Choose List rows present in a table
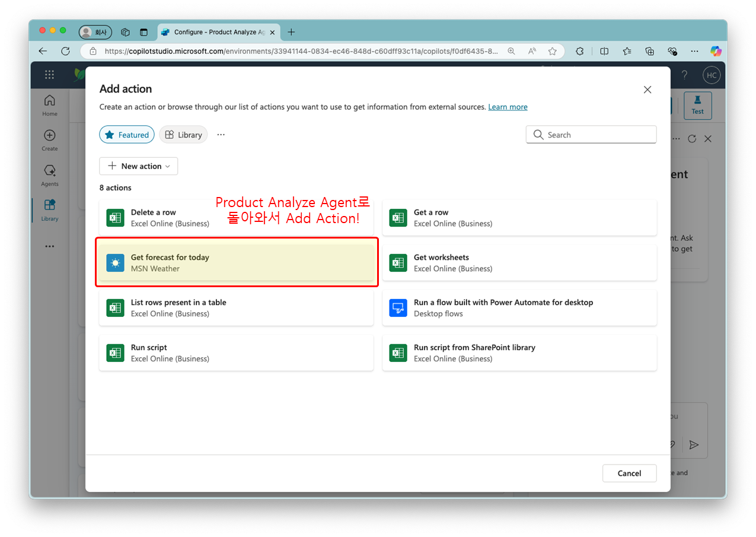The width and height of the screenshot is (756, 537). [x=236, y=308]
